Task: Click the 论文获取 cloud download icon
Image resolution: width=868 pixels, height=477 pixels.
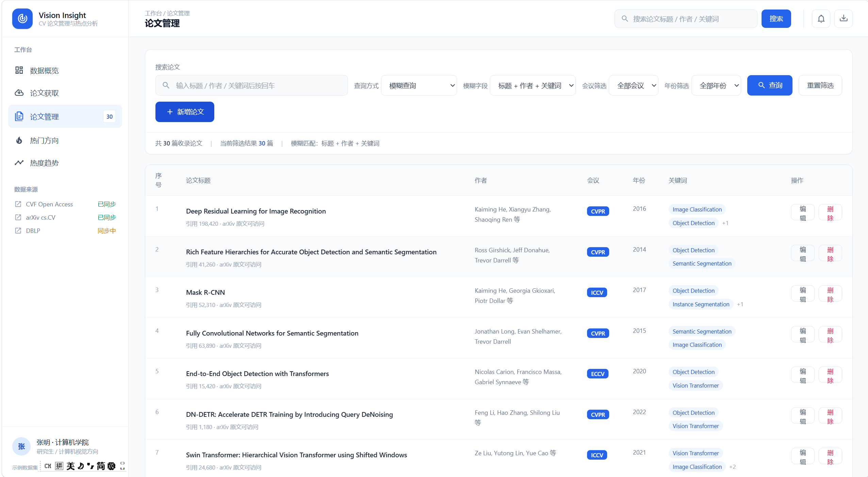Action: [19, 93]
